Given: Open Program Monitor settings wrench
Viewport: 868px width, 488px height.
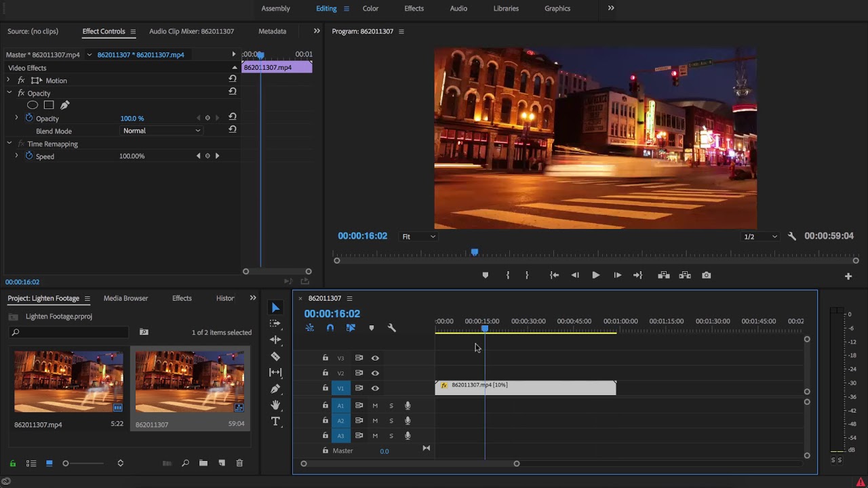Looking at the screenshot, I should (x=792, y=237).
